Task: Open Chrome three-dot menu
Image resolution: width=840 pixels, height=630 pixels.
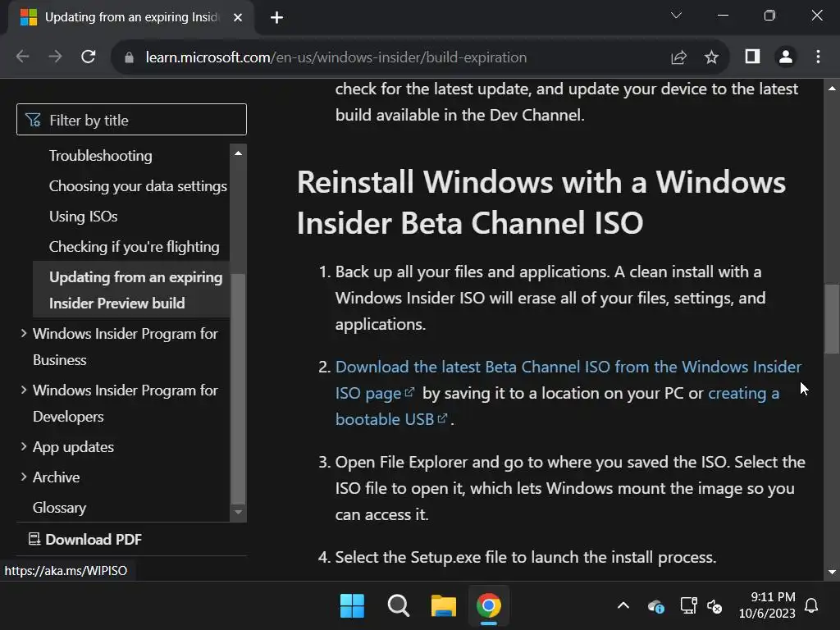Action: pyautogui.click(x=818, y=57)
